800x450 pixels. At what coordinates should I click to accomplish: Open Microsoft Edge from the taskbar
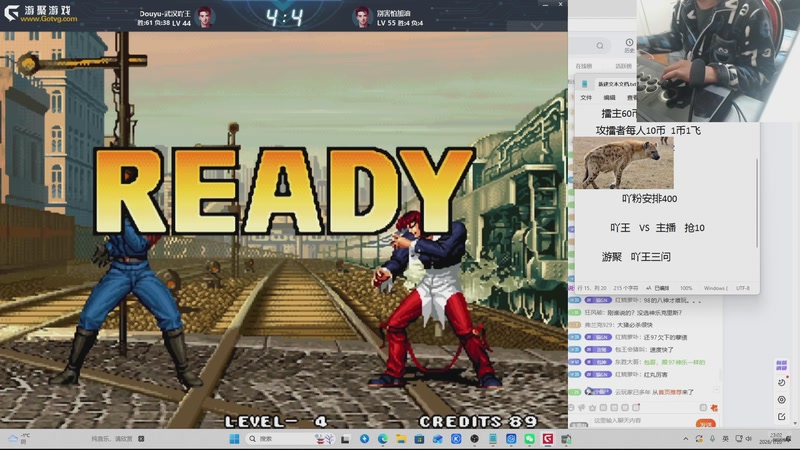[x=383, y=439]
